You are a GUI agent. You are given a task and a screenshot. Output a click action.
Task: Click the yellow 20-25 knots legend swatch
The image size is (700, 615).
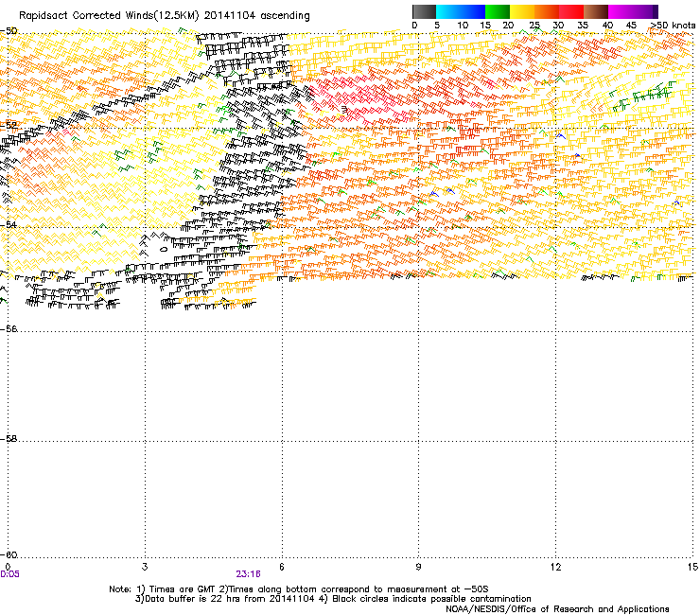522,11
